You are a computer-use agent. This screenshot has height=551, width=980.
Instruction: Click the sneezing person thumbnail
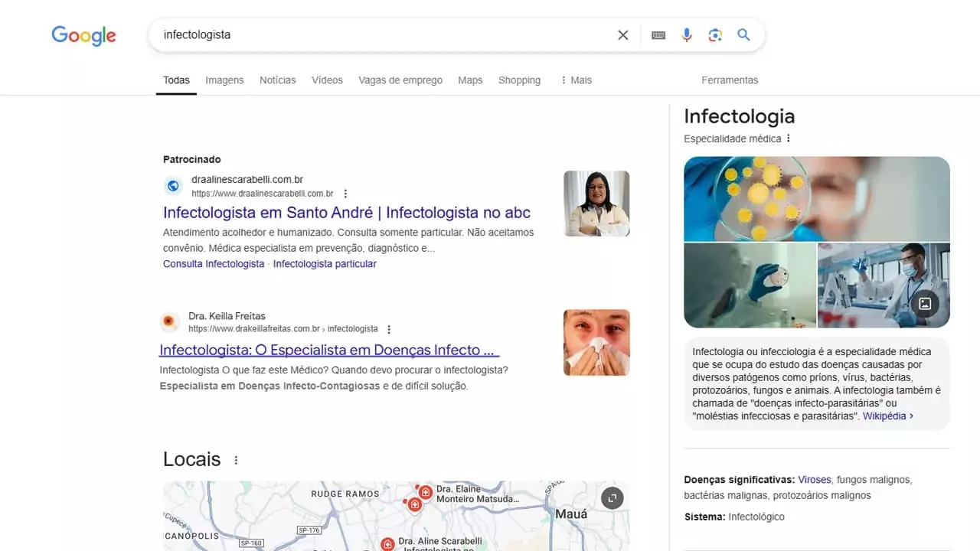click(x=596, y=342)
